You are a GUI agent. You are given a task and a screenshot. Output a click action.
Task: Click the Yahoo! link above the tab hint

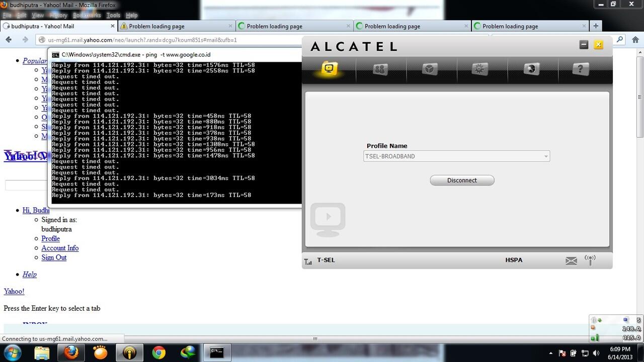14,292
